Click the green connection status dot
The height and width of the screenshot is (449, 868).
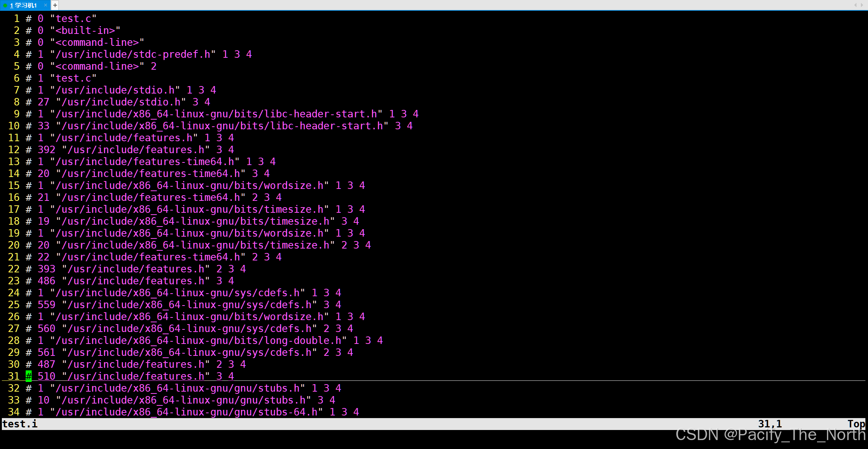(5, 6)
